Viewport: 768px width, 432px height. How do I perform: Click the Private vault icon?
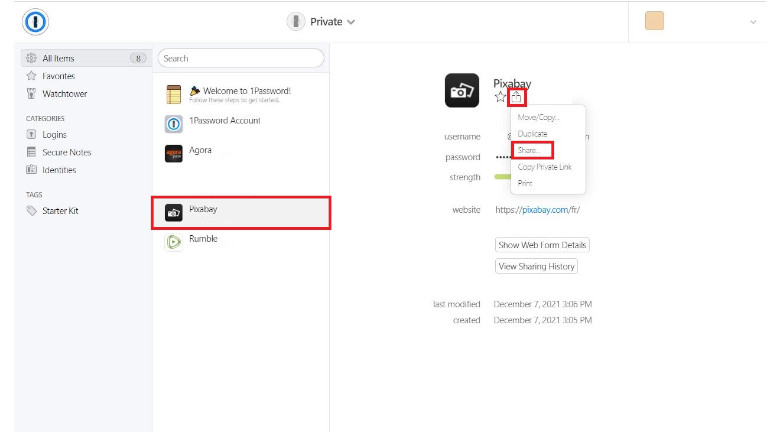(296, 22)
